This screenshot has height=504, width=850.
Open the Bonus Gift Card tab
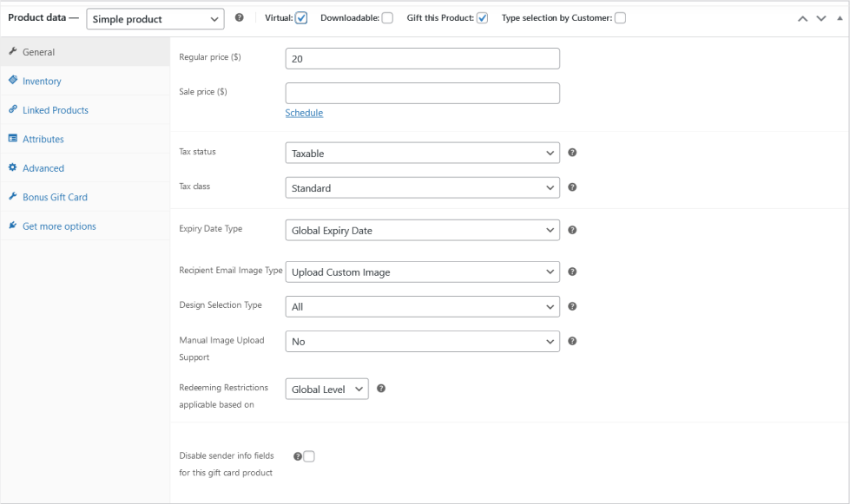pos(55,198)
